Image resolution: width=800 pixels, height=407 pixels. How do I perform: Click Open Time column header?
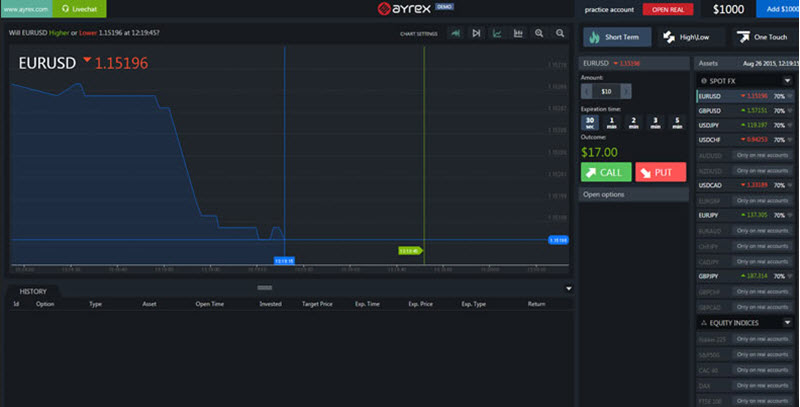(209, 304)
